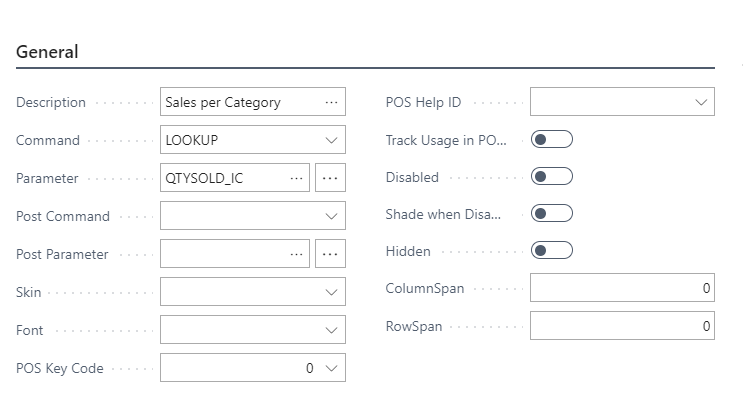
Task: Expand the POS Key Code dropdown
Action: pyautogui.click(x=332, y=368)
